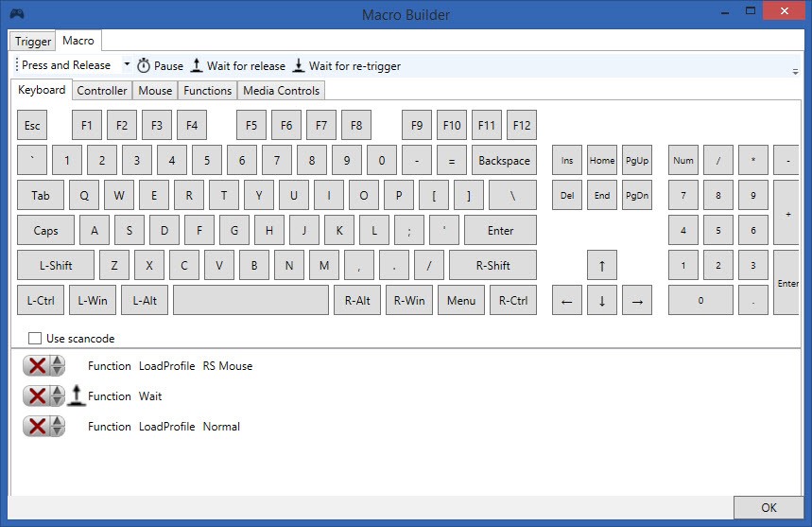Screen dimensions: 812x527
Task: Click the Pause stopwatch icon
Action: click(144, 66)
